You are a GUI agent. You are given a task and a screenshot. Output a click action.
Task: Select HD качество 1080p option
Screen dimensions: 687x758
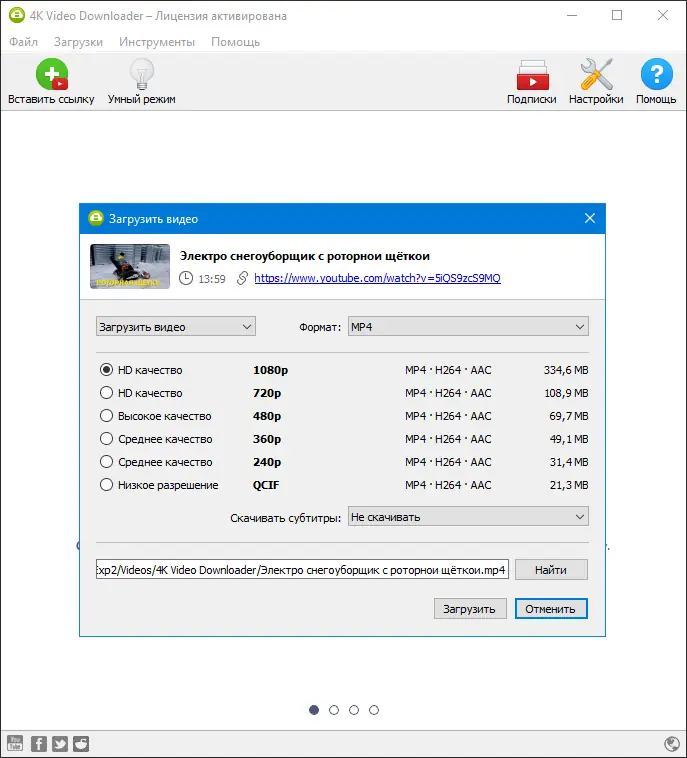[x=106, y=370]
